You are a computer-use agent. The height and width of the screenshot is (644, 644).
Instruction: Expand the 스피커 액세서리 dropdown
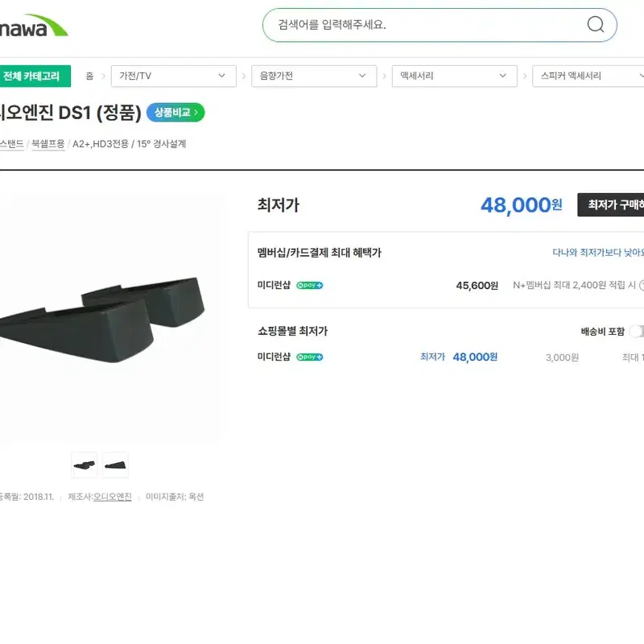pyautogui.click(x=588, y=76)
